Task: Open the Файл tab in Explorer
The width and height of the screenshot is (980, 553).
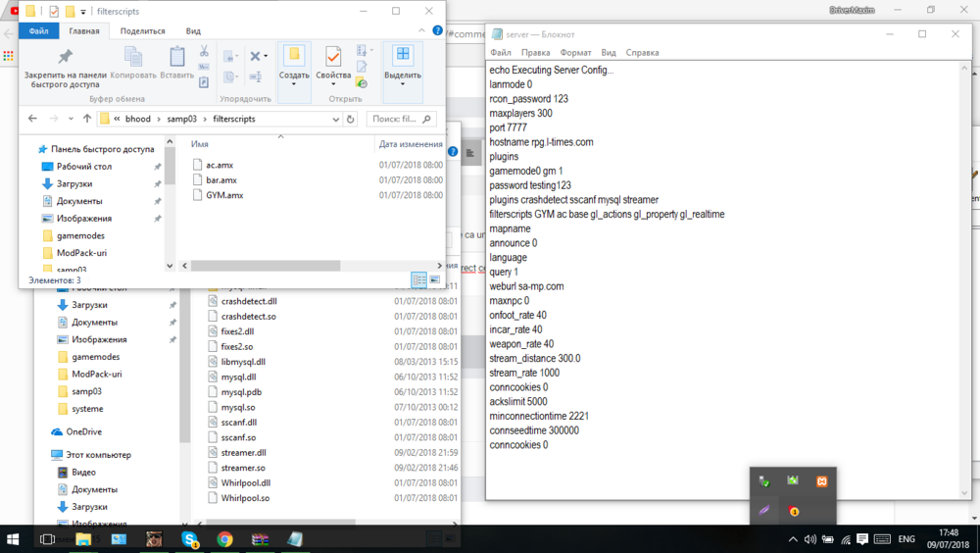Action: click(x=38, y=30)
